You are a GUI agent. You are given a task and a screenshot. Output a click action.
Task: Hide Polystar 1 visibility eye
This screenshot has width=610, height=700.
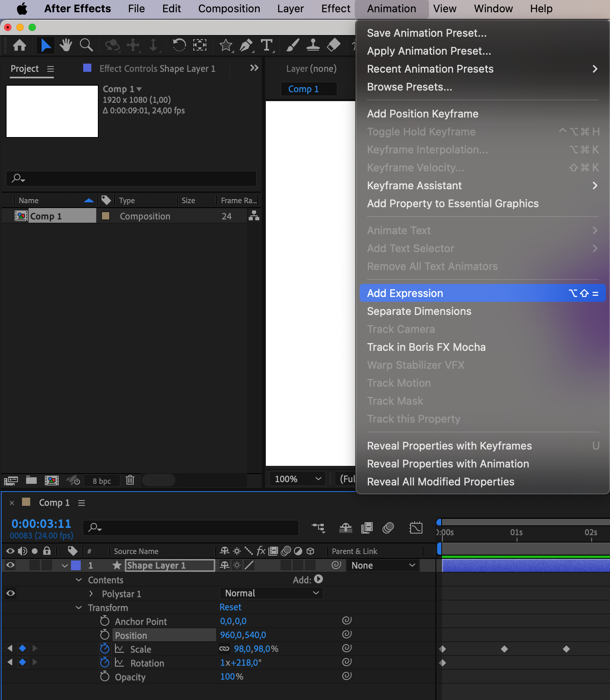[11, 593]
